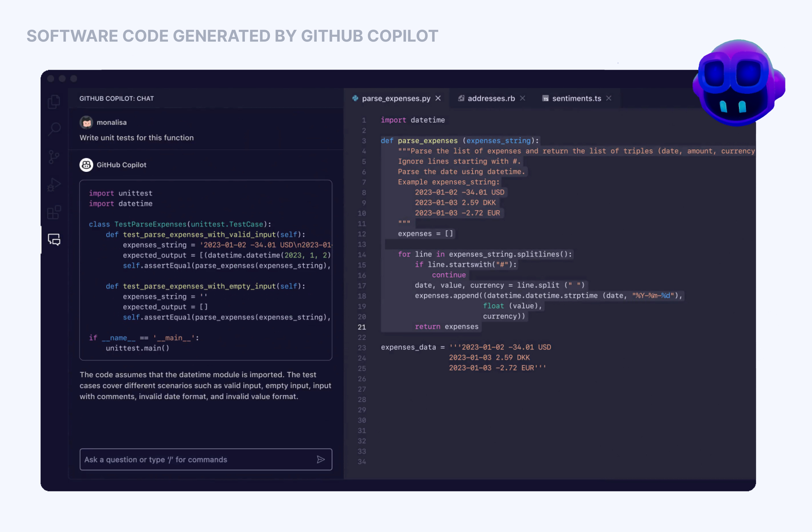812x532 pixels.
Task: Open the Search magnifier in activity bar
Action: pos(54,129)
